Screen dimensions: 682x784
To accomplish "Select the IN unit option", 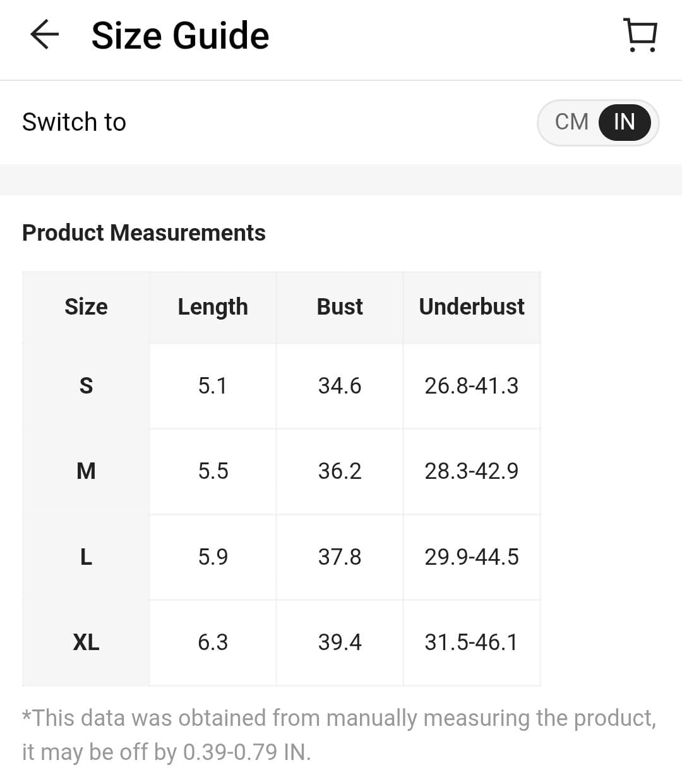I will 624,122.
